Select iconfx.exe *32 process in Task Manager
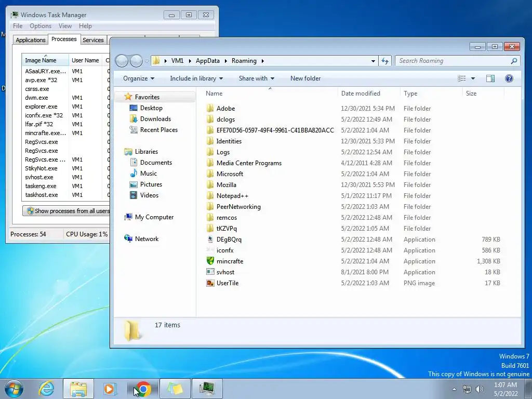 click(x=44, y=115)
